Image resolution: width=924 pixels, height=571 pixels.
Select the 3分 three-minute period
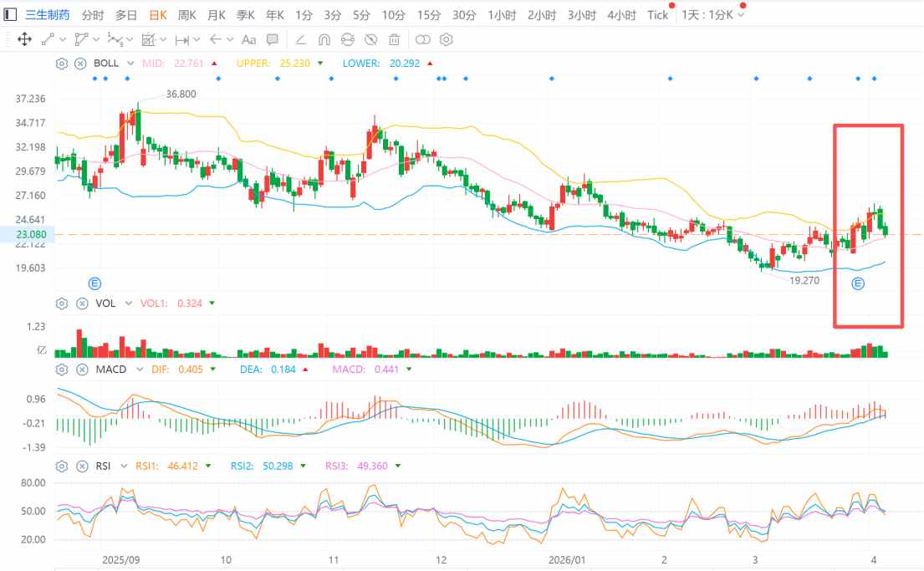pos(332,15)
